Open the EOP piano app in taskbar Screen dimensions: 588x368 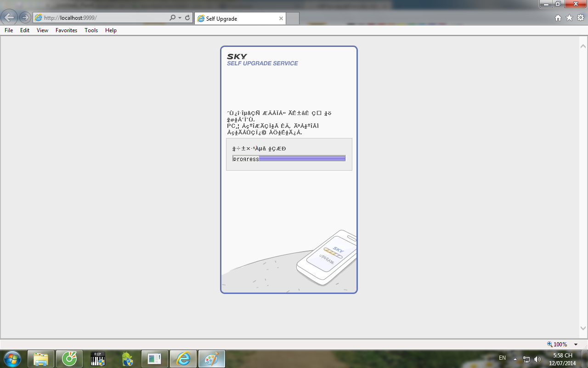(98, 359)
